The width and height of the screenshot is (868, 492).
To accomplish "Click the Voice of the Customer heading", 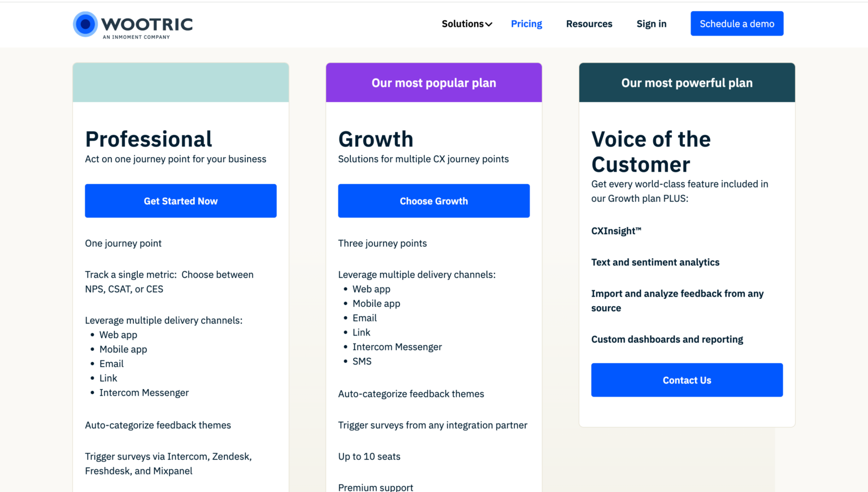I will click(x=651, y=151).
